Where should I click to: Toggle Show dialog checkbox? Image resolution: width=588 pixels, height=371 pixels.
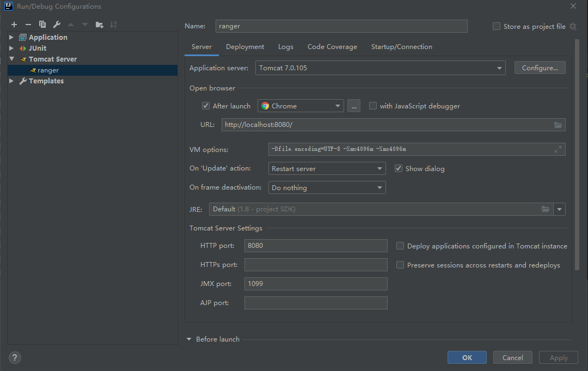(x=398, y=168)
